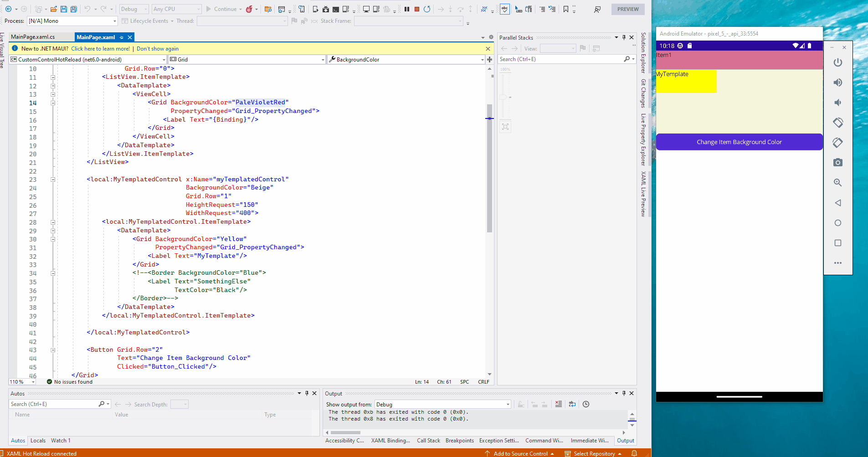Viewport: 868px width, 457px height.
Task: Take a screenshot using emulator camera icon
Action: (838, 162)
